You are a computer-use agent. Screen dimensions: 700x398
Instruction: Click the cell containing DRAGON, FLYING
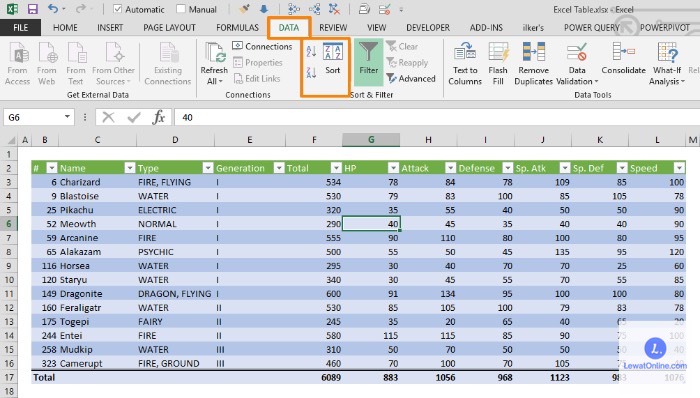(x=175, y=294)
